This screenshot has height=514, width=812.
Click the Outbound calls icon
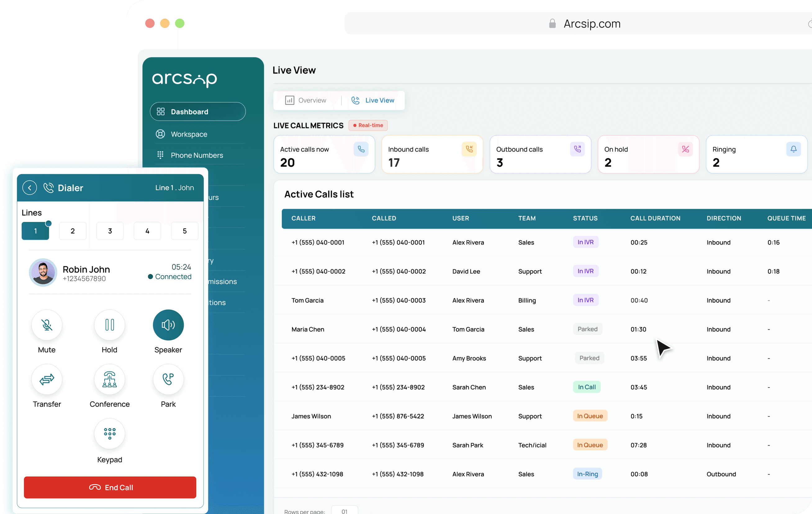tap(577, 149)
